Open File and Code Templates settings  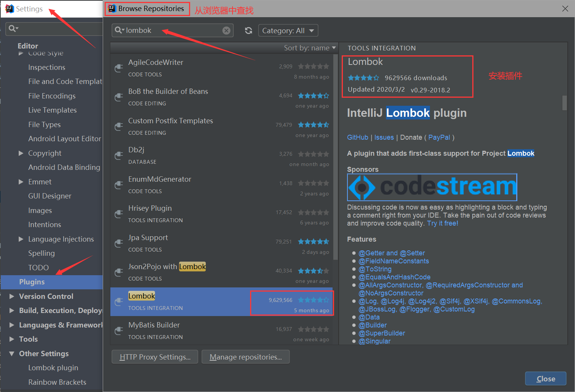[65, 81]
